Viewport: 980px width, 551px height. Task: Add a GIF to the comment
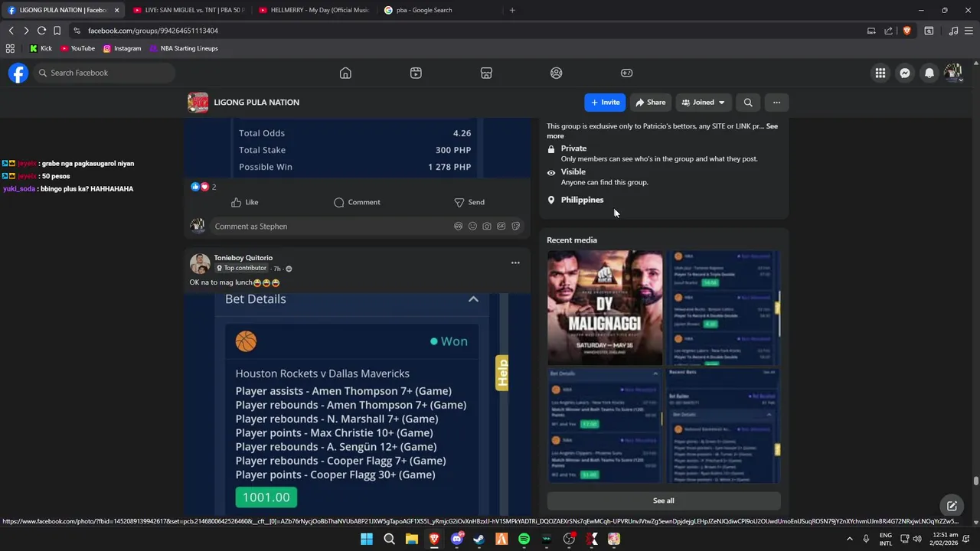501,227
